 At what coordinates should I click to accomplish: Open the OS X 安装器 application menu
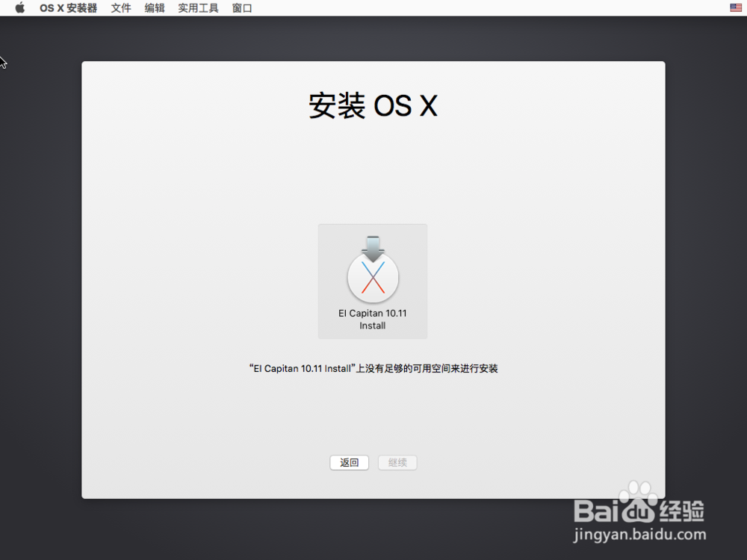tap(68, 8)
